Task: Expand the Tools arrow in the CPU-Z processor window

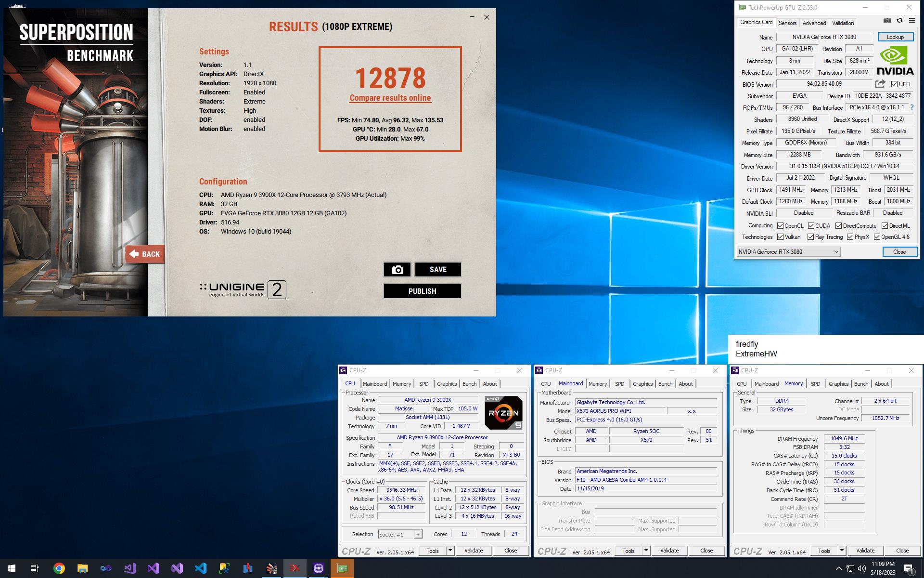Action: [x=450, y=551]
